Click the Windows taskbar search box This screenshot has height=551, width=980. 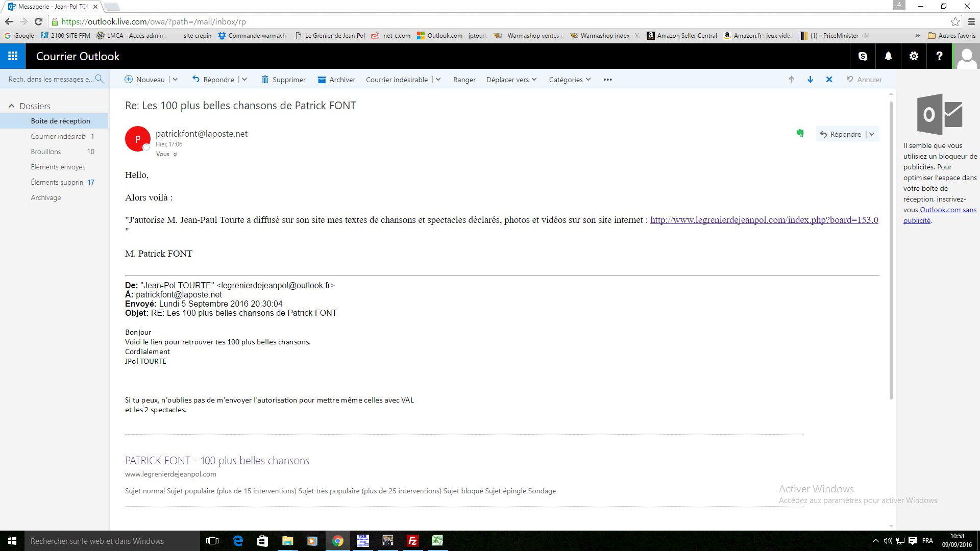point(112,541)
